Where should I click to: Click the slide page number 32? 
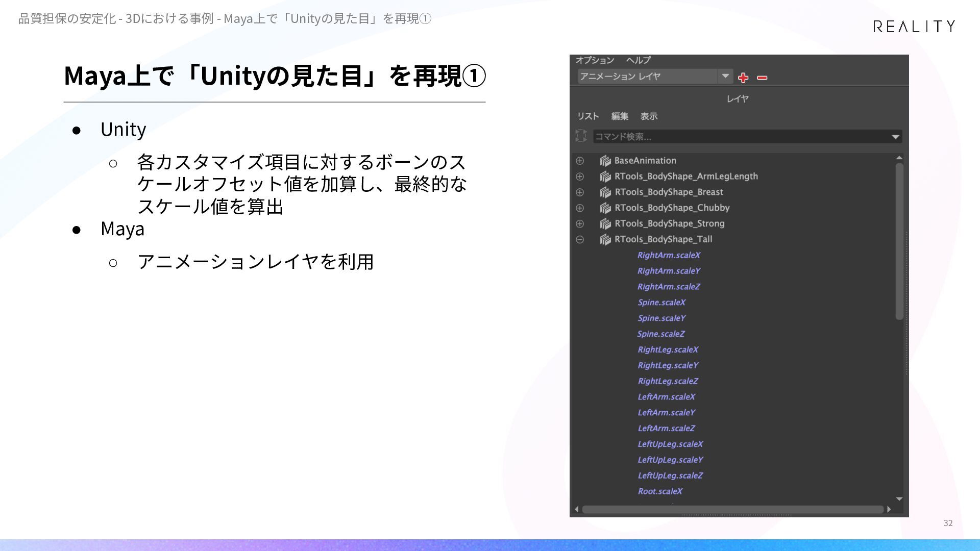click(948, 523)
